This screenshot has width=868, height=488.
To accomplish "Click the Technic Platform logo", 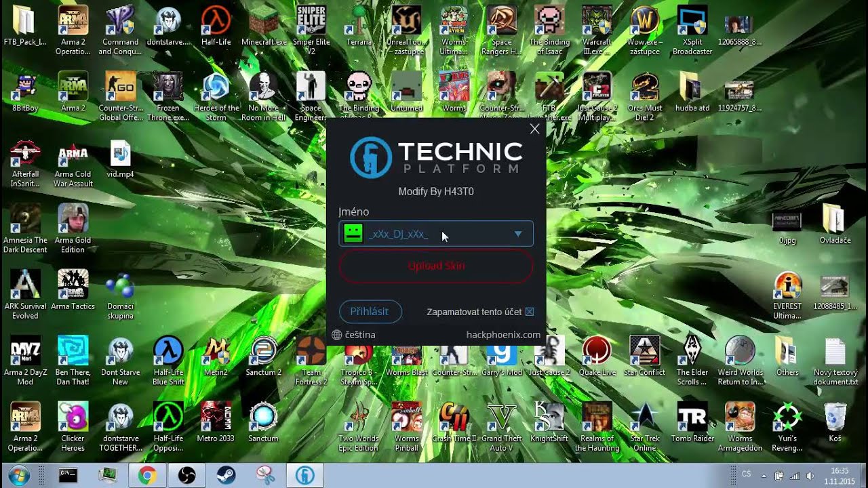I will [x=436, y=157].
